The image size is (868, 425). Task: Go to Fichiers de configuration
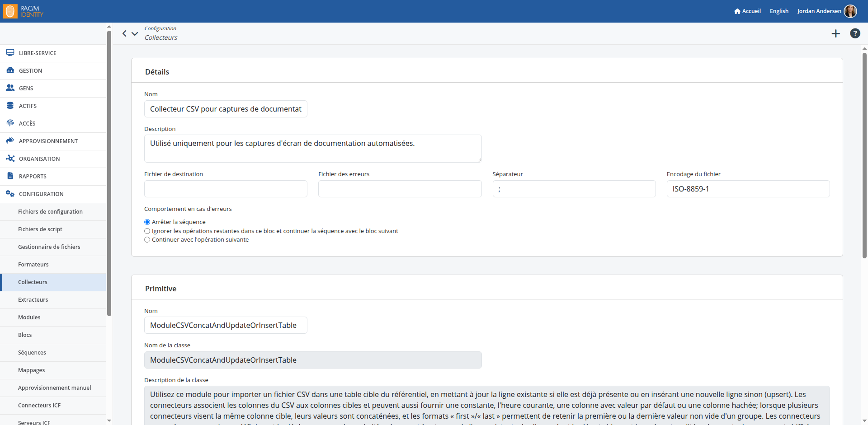click(x=53, y=212)
